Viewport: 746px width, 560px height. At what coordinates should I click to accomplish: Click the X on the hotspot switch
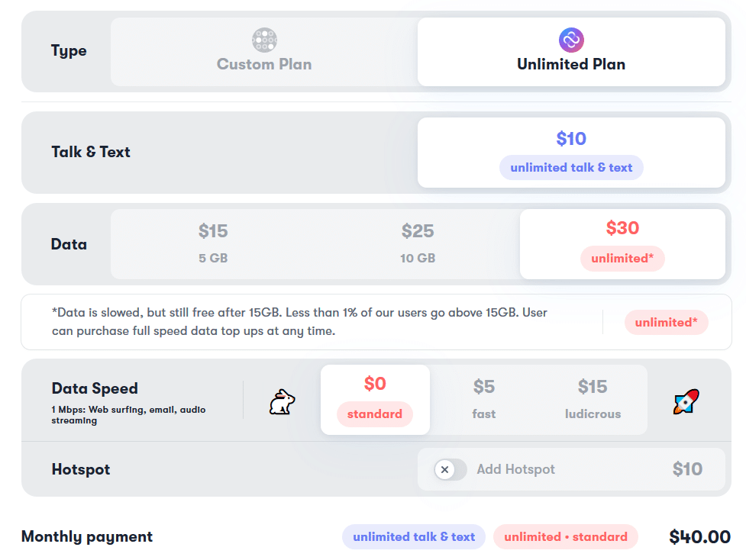[x=445, y=470]
